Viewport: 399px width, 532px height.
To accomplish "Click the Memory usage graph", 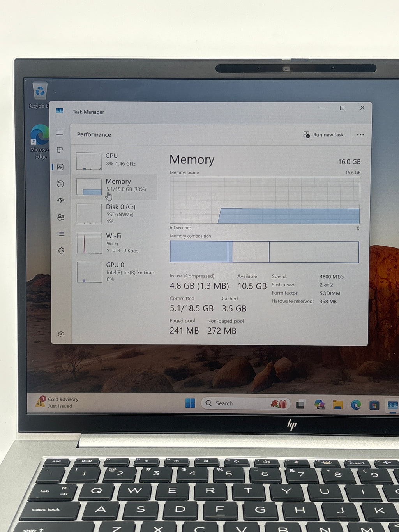I will [x=265, y=200].
